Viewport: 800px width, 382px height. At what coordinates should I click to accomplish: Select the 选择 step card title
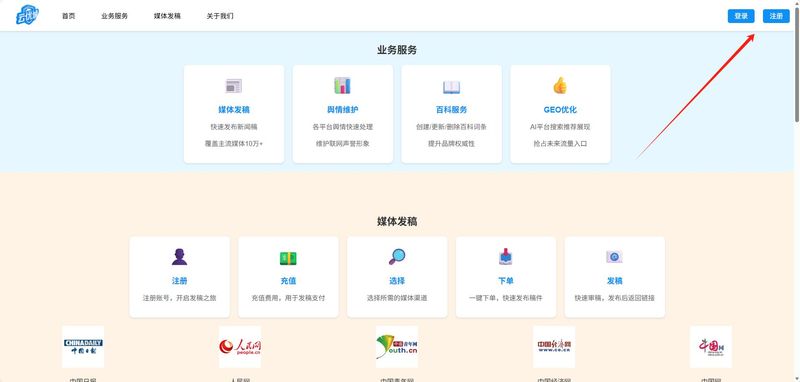pos(397,281)
